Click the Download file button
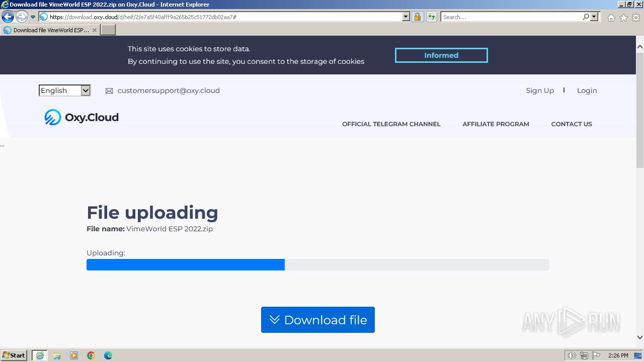This screenshot has height=362, width=644. pyautogui.click(x=318, y=320)
